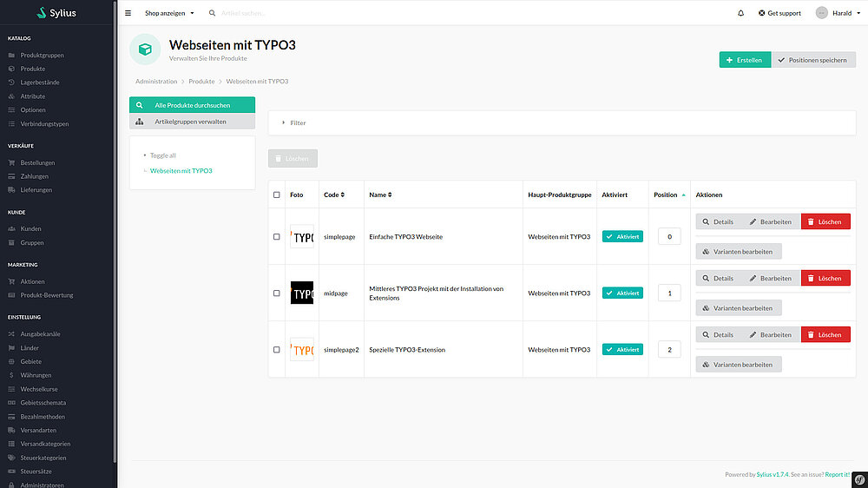
Task: Click Harald's avatar icon
Action: pos(821,13)
